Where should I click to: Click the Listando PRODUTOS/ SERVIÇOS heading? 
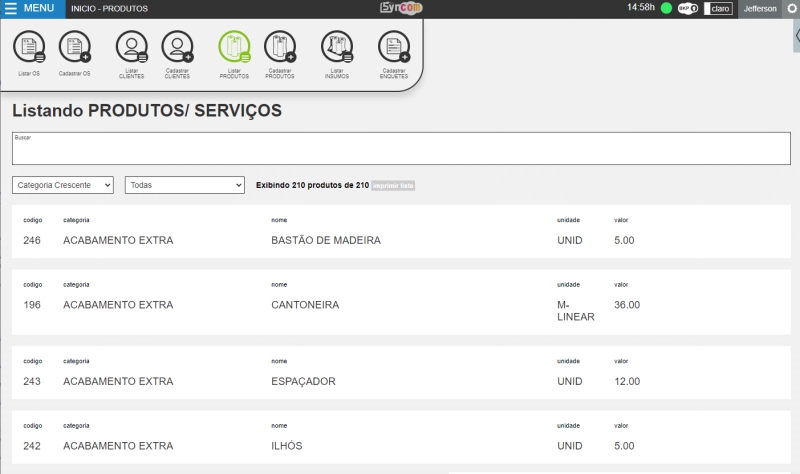tap(147, 111)
